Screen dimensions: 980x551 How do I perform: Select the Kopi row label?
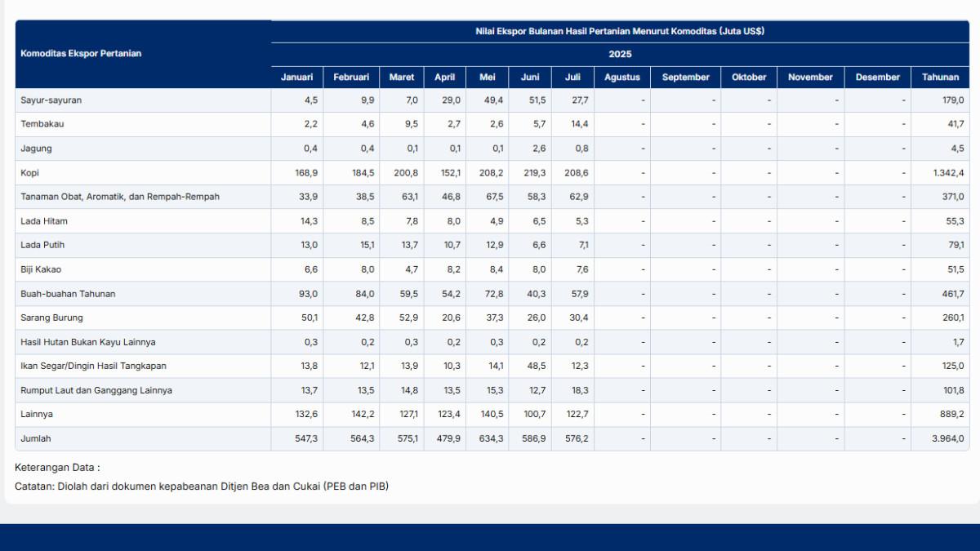[x=29, y=173]
